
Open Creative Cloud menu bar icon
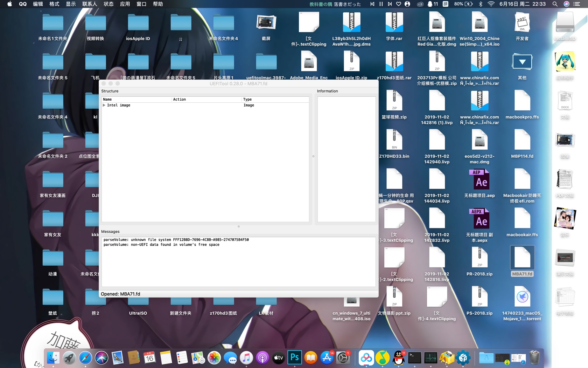pos(420,4)
